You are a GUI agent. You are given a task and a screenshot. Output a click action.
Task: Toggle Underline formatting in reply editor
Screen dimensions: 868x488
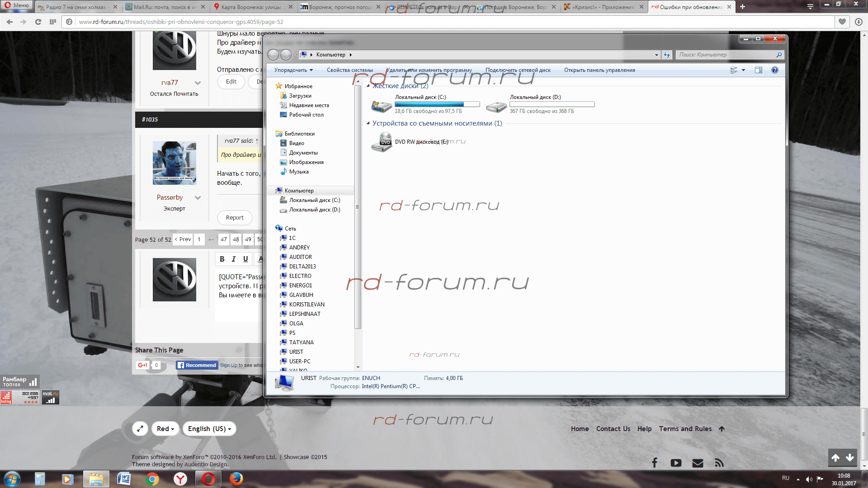(245, 259)
